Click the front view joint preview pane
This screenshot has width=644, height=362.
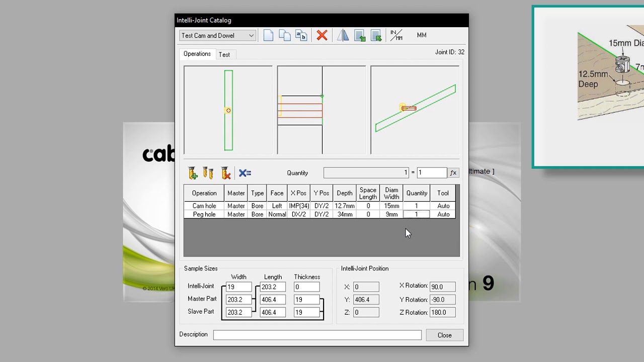[x=228, y=110]
